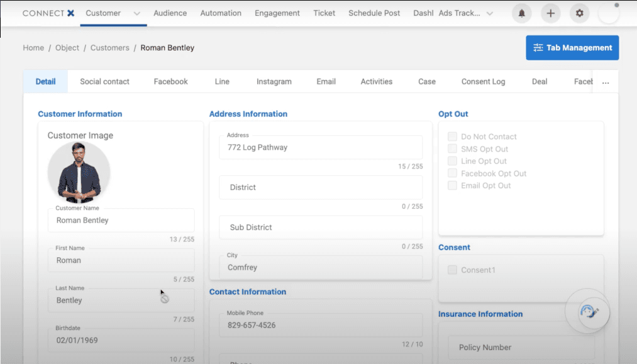Screen dimensions: 637x364
Task: Click the Tab Management button
Action: coord(572,47)
